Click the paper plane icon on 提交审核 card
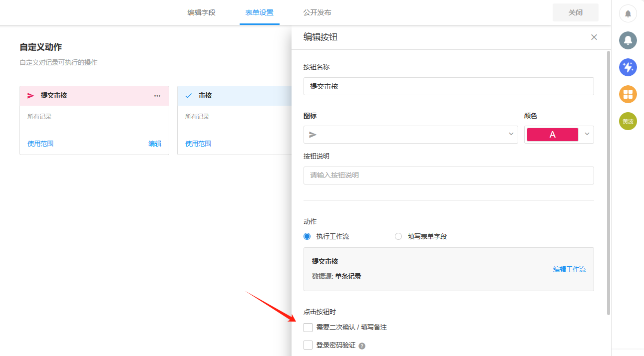Image resolution: width=644 pixels, height=356 pixels. [31, 96]
